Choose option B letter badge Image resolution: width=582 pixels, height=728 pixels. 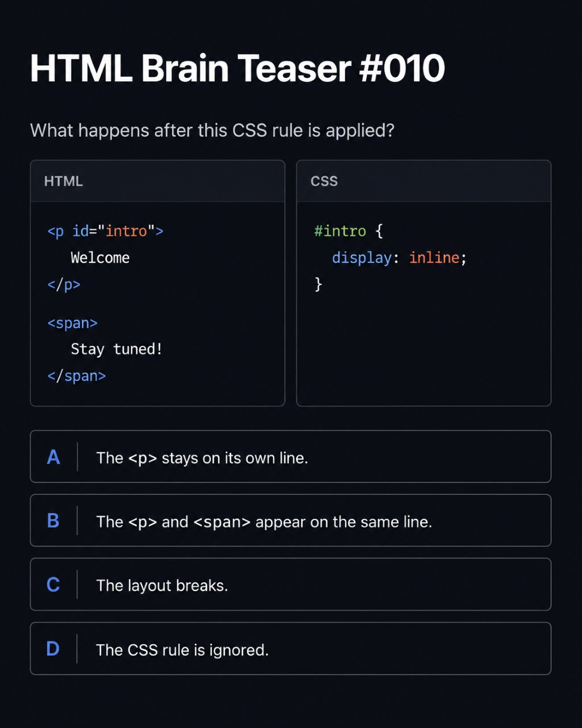coord(53,521)
